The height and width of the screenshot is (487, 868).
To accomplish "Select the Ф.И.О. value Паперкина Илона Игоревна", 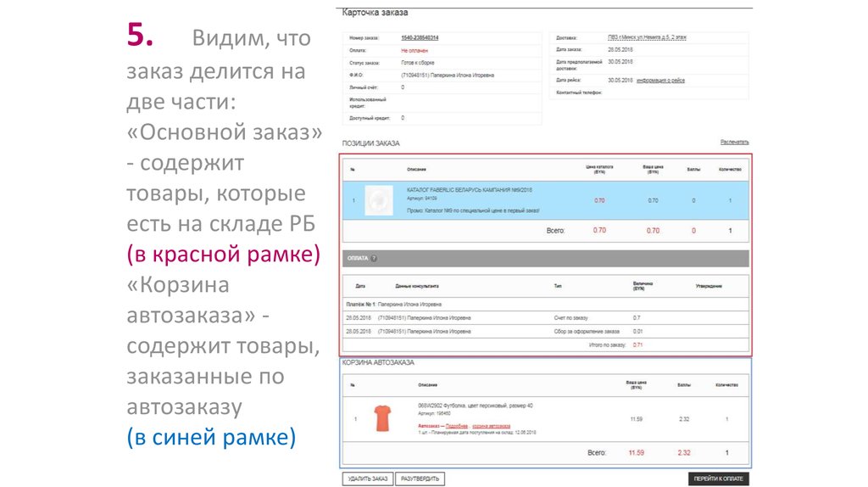I will pyautogui.click(x=448, y=75).
